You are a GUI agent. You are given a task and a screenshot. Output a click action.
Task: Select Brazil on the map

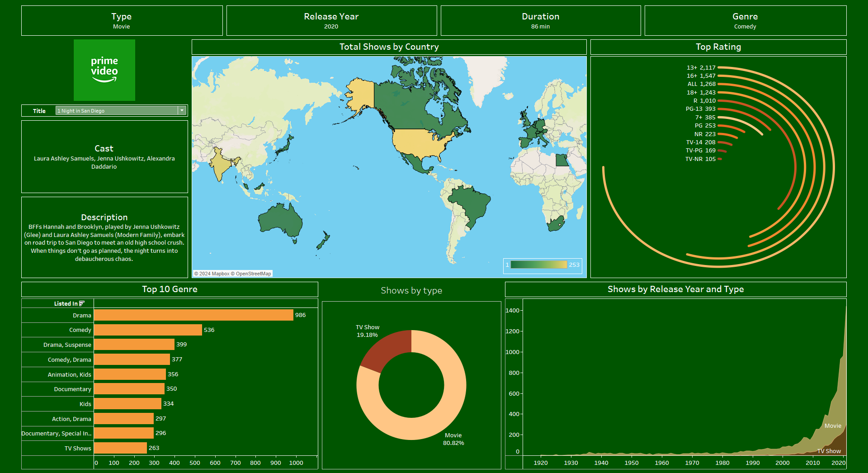click(x=470, y=203)
